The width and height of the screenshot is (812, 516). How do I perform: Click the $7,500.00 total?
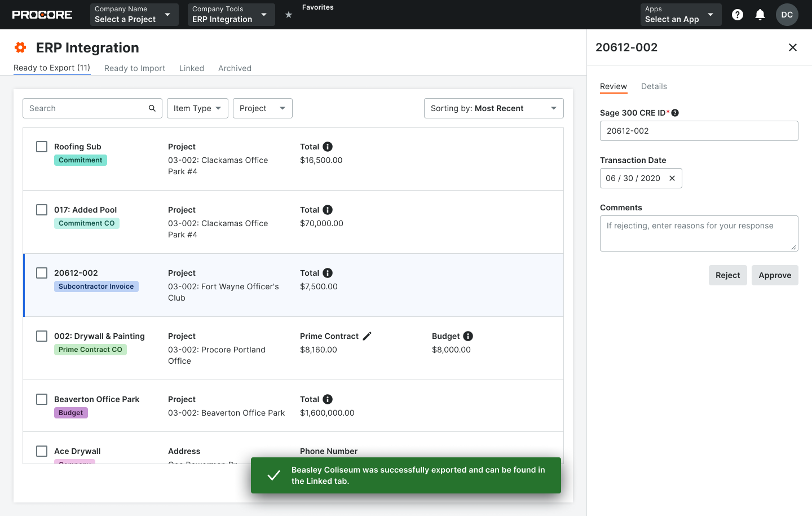(x=319, y=286)
